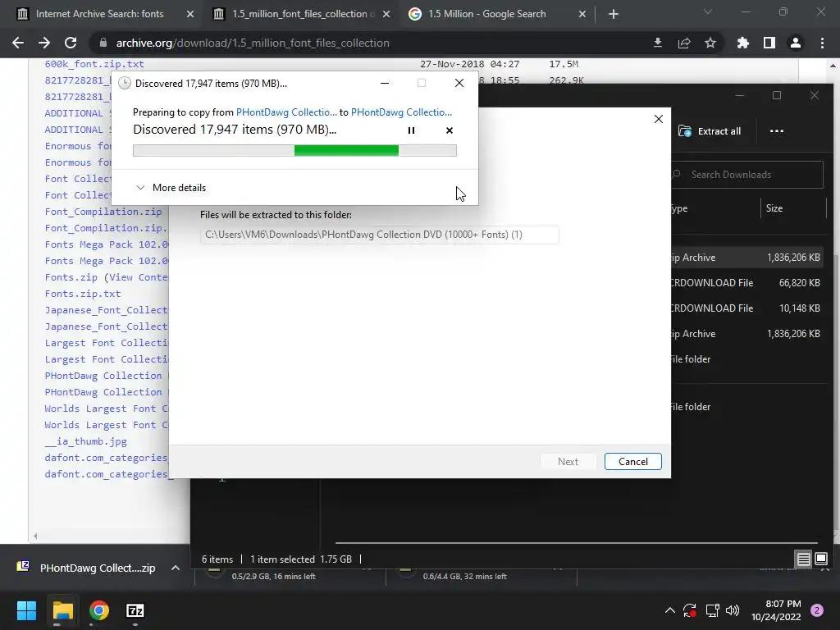Reload the archive.org page
The height and width of the screenshot is (630, 840).
click(71, 43)
